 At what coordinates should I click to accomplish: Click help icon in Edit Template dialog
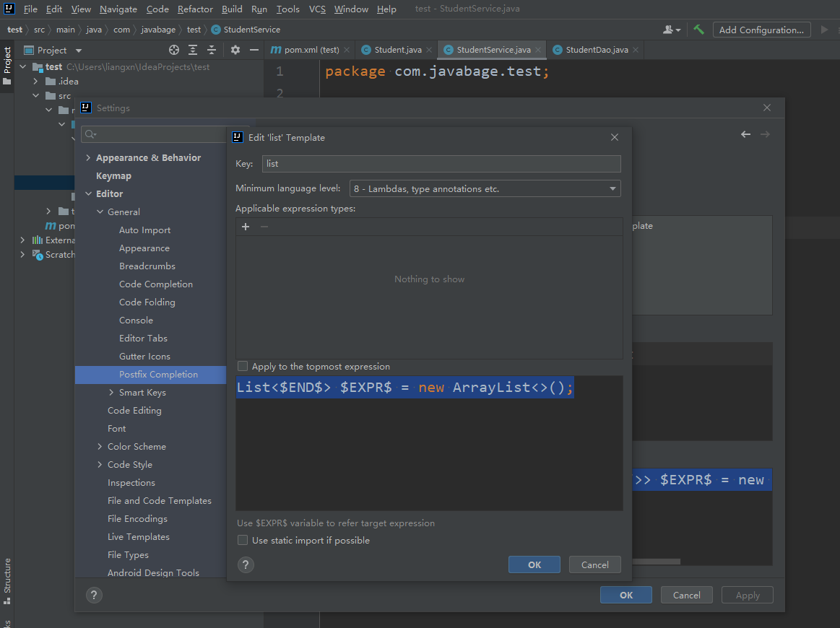pyautogui.click(x=246, y=564)
